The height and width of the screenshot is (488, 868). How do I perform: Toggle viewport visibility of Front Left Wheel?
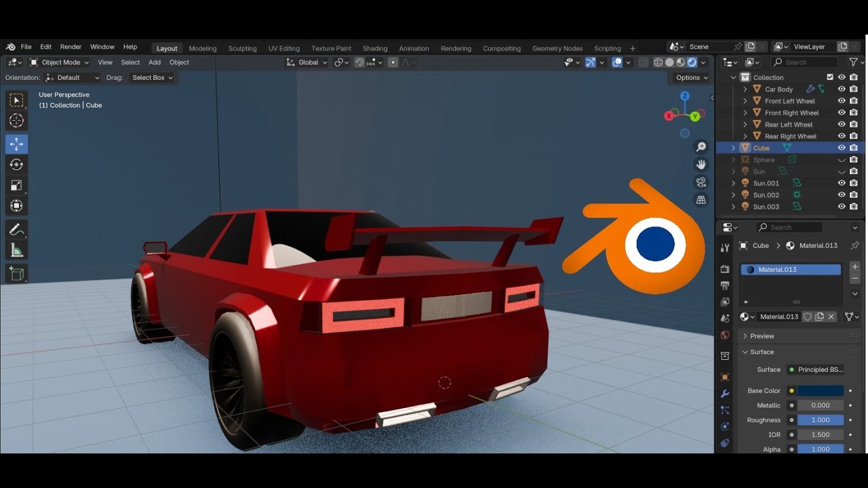[842, 101]
